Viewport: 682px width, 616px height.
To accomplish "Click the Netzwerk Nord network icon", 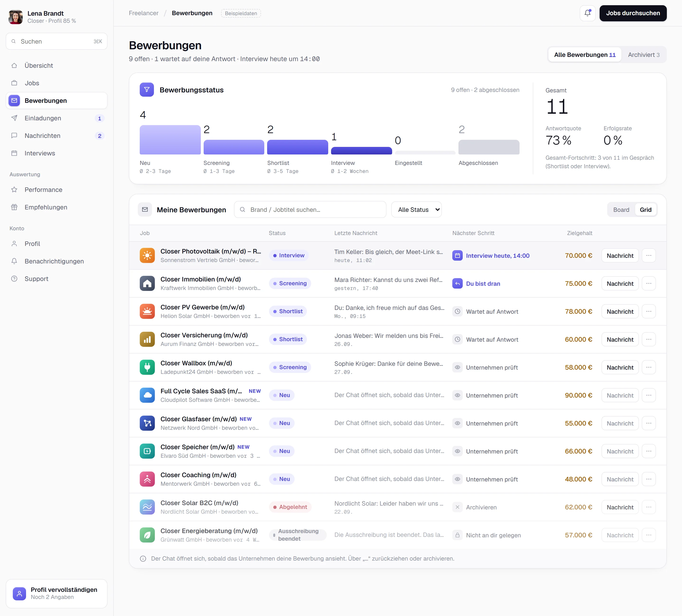I will [x=147, y=423].
